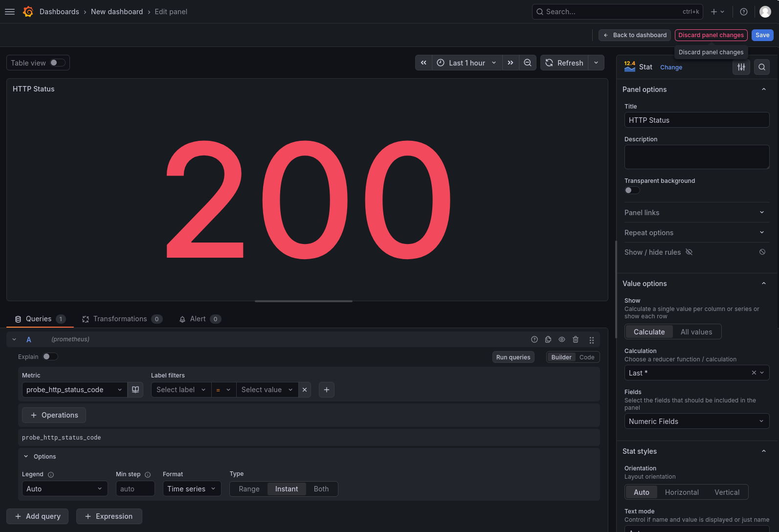Switch to Transformations tab
Image resolution: width=779 pixels, height=532 pixels.
pos(122,319)
